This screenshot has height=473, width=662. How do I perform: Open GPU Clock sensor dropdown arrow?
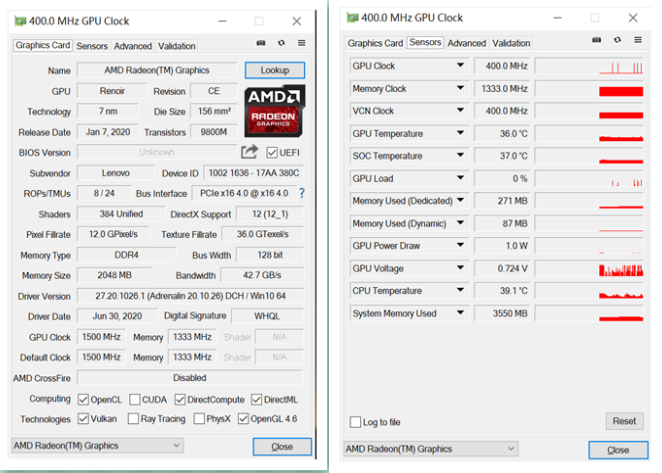[460, 65]
